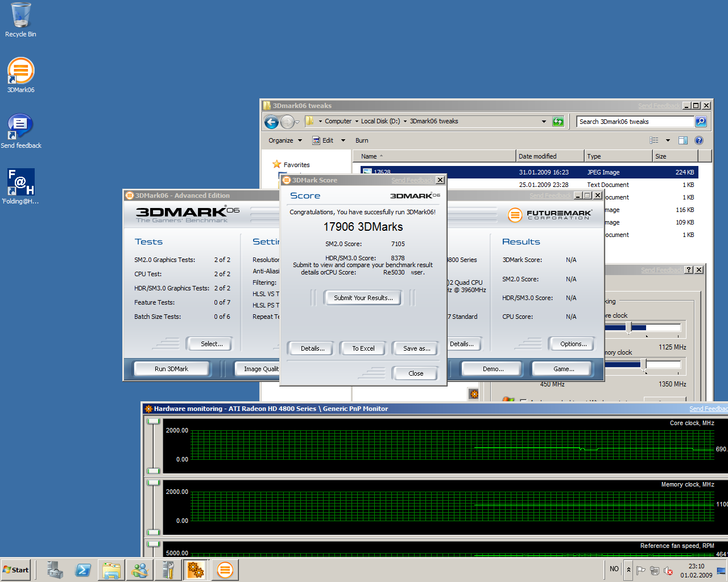Open the blue Help icon in Explorer
Screen dimensions: 728x582
coord(699,140)
